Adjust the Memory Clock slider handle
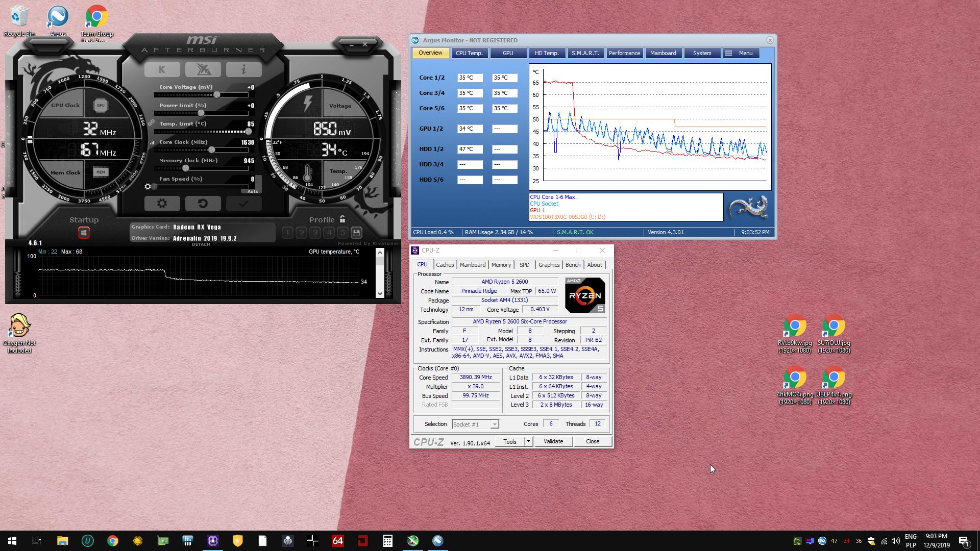The width and height of the screenshot is (980, 551). tap(186, 168)
